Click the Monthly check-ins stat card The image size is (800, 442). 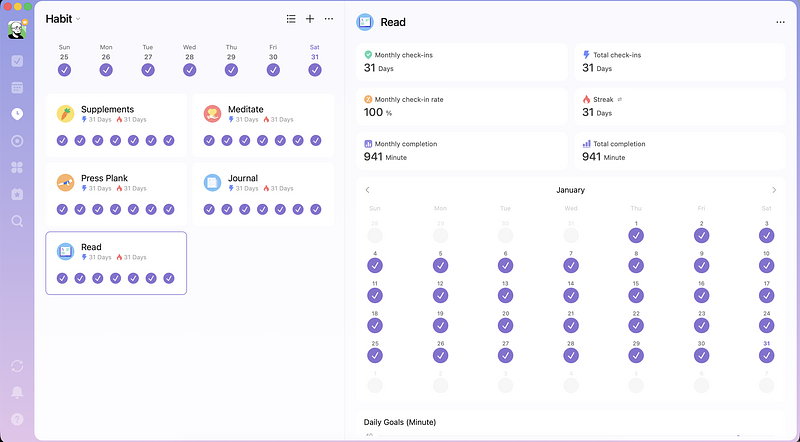(x=462, y=62)
